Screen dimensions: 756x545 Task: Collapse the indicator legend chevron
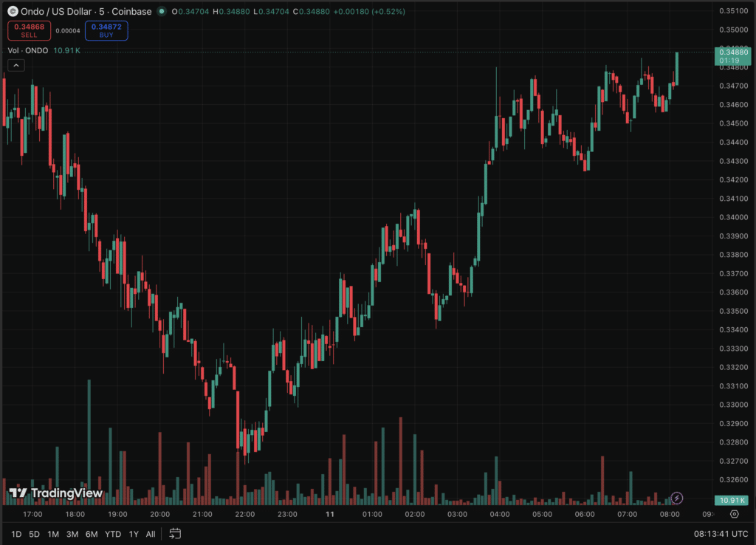pos(16,65)
